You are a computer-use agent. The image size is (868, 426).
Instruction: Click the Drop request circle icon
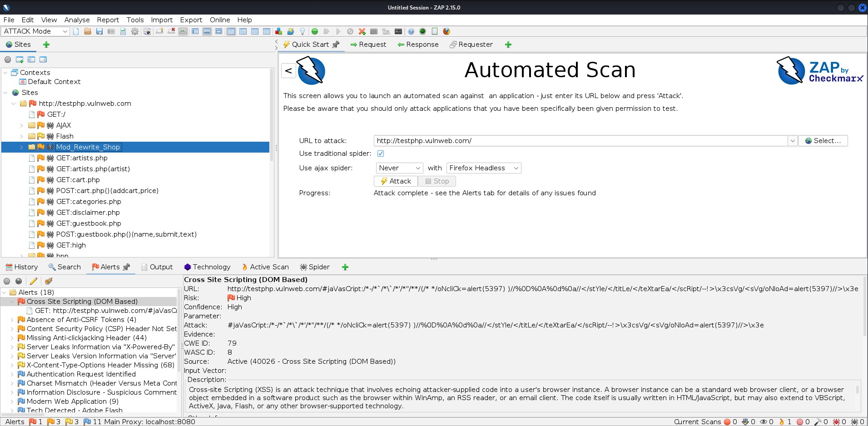(x=350, y=31)
